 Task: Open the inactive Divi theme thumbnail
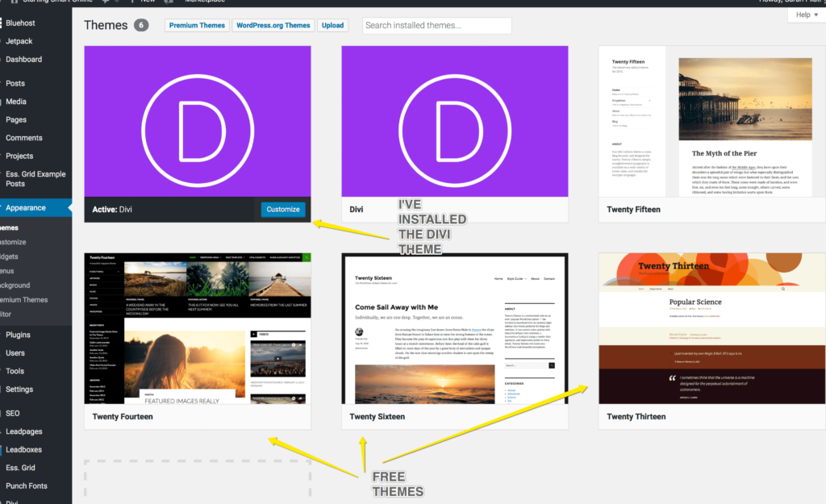coord(455,121)
